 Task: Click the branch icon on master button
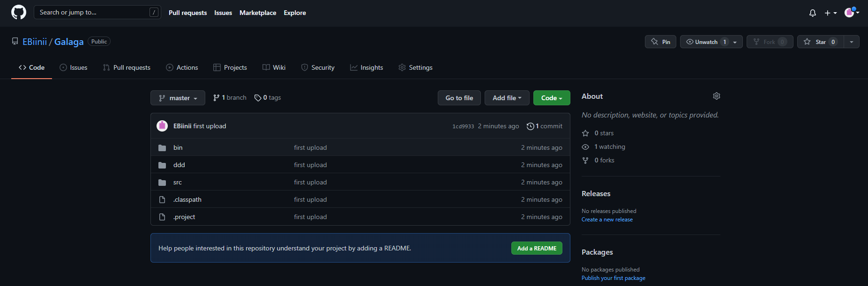tap(162, 98)
